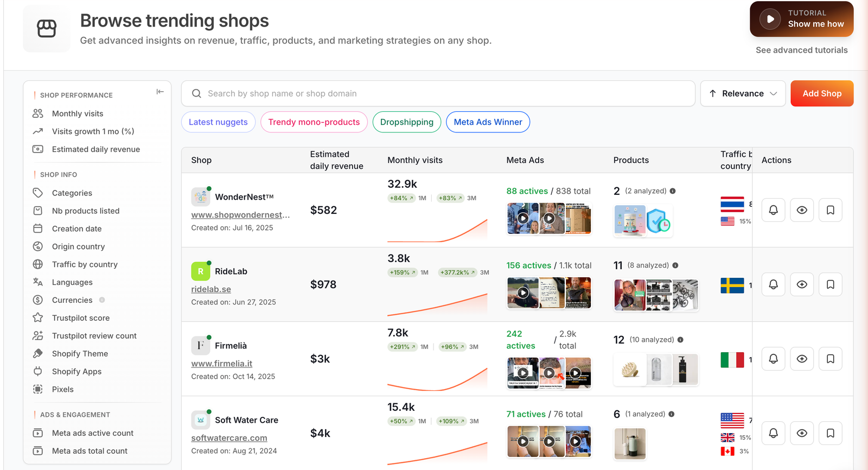Click the info icon beside Currencies filter

coord(102,300)
